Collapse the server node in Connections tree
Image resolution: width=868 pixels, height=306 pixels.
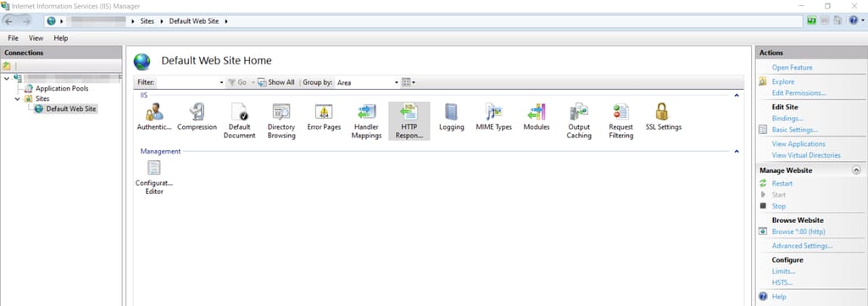tap(6, 78)
